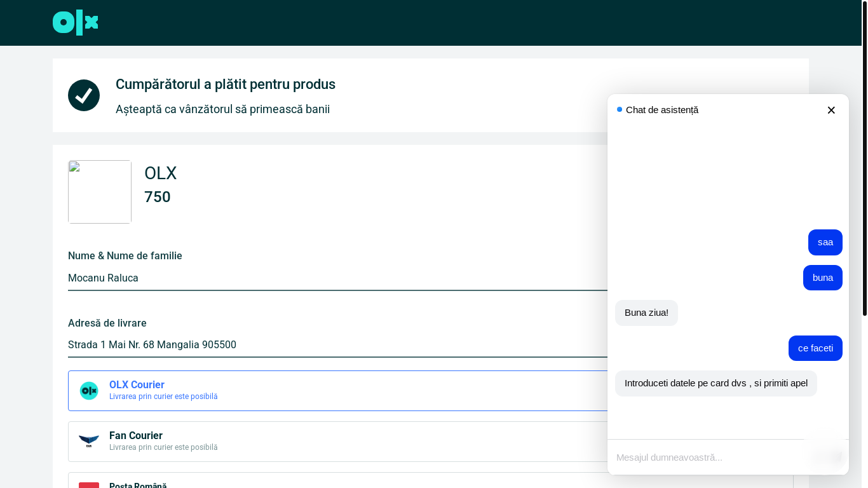Close the Chat de asistență window
868x488 pixels.
pos(831,110)
